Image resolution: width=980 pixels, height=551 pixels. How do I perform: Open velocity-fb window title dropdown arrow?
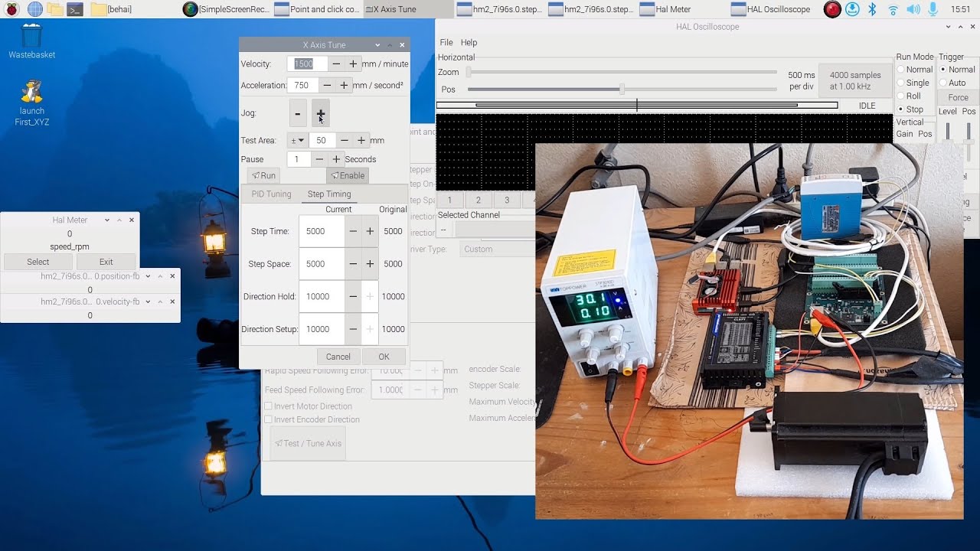[147, 302]
